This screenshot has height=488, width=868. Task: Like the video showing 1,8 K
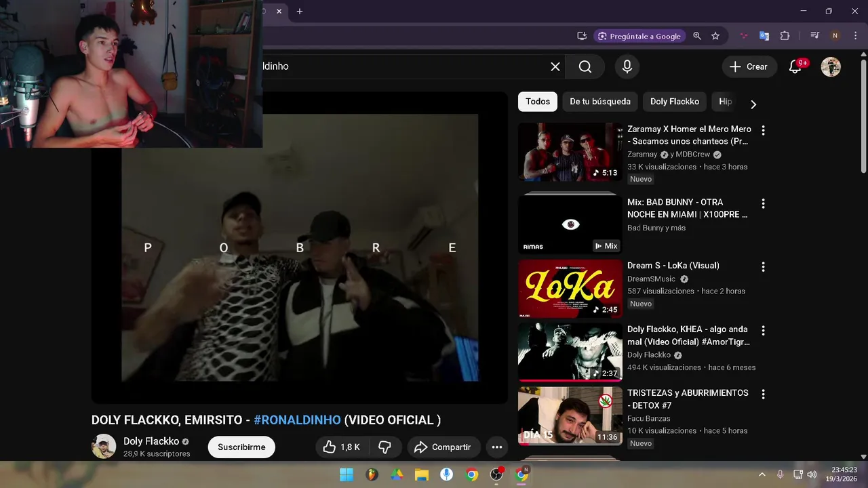click(x=341, y=447)
